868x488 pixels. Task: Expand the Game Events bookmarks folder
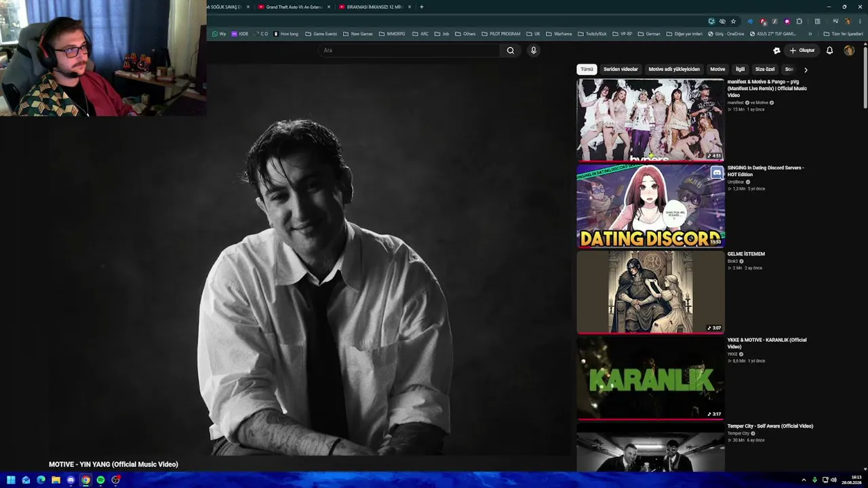(x=321, y=34)
